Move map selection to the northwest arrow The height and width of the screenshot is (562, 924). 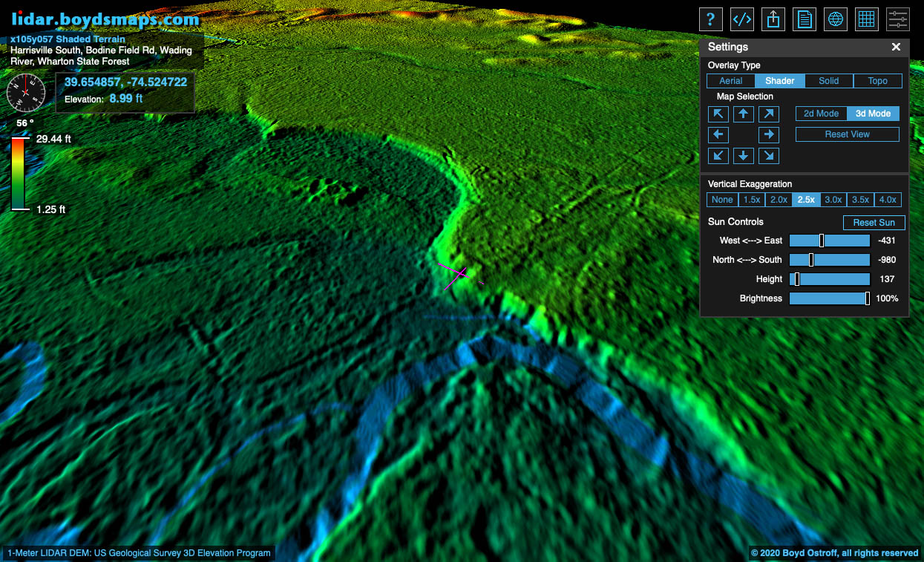click(718, 114)
